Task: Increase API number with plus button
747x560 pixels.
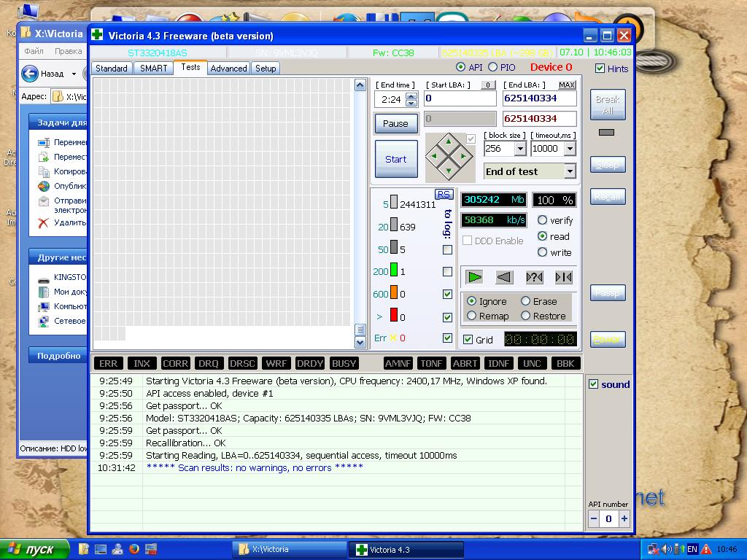Action: [624, 518]
